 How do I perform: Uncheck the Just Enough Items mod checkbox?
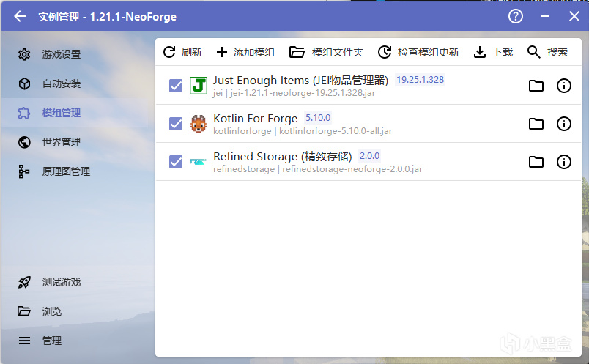pos(176,86)
